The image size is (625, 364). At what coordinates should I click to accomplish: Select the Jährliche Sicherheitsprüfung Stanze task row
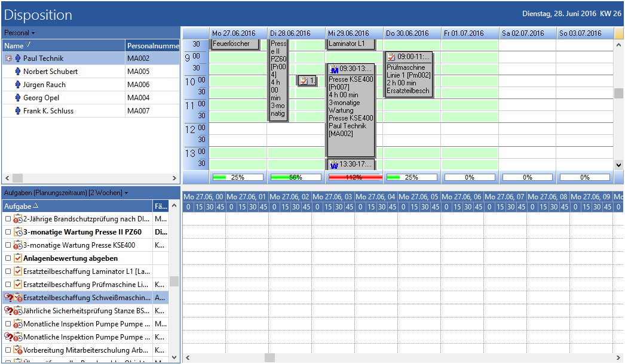pyautogui.click(x=85, y=311)
